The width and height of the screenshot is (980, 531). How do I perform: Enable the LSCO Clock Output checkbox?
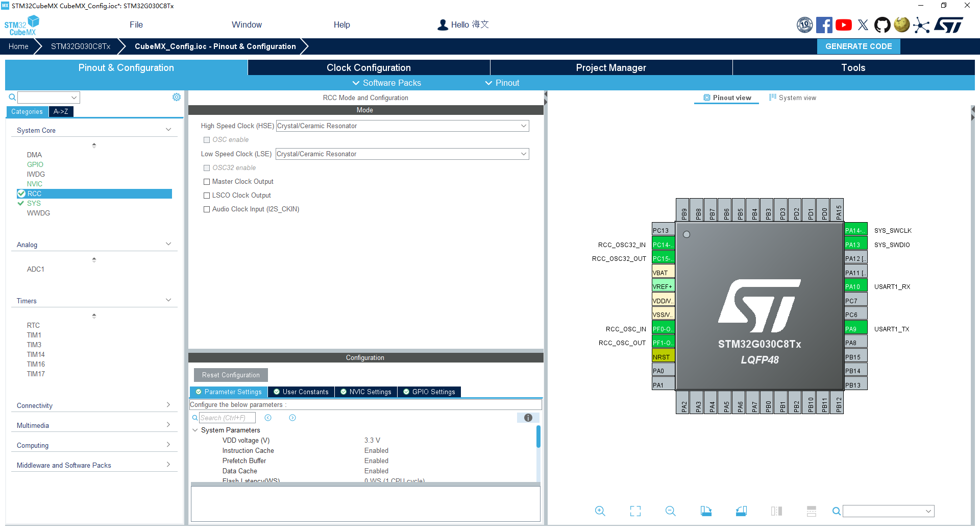tap(207, 196)
